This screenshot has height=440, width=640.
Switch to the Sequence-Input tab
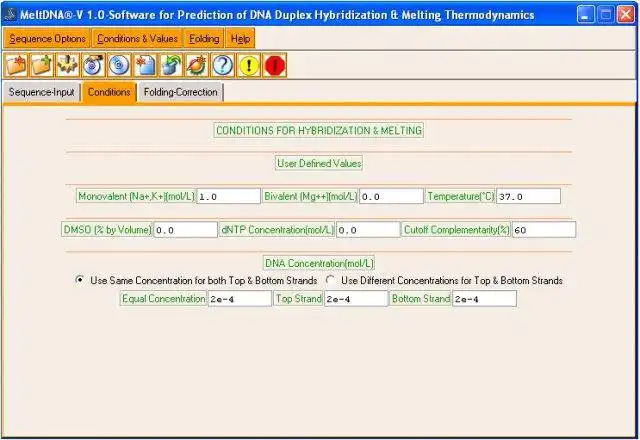(41, 92)
